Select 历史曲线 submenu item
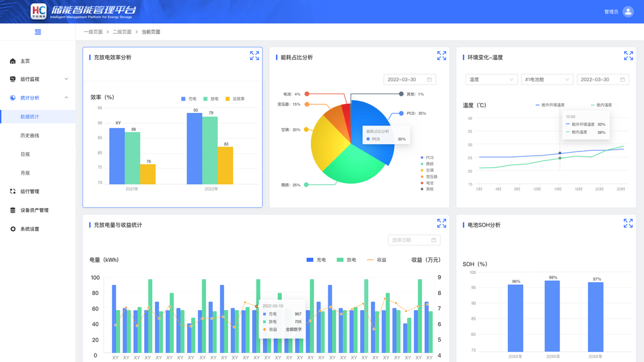644x362 pixels. click(x=30, y=135)
